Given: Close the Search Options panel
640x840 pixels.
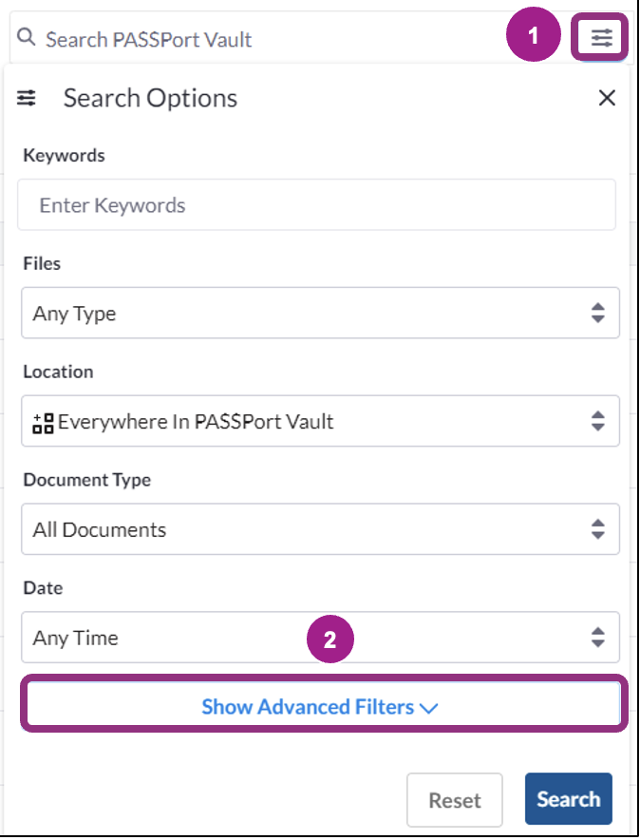Looking at the screenshot, I should (x=607, y=98).
